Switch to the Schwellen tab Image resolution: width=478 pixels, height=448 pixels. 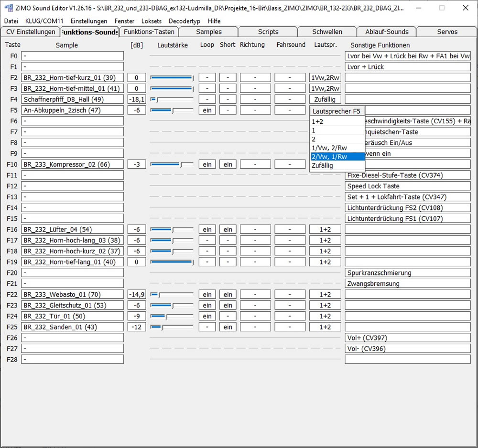pyautogui.click(x=327, y=32)
